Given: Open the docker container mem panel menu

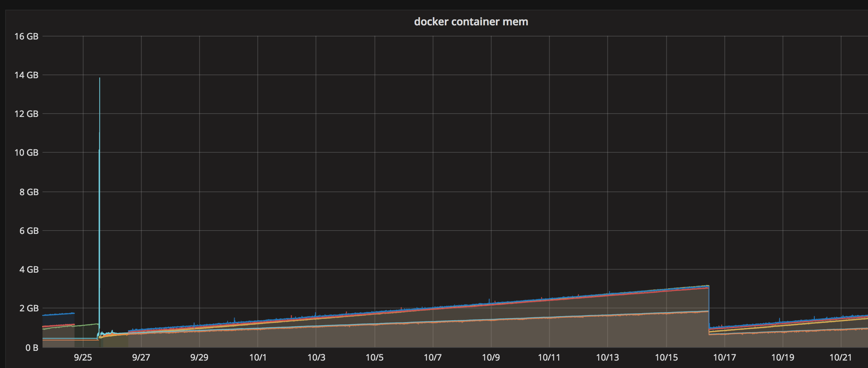Looking at the screenshot, I should [471, 22].
